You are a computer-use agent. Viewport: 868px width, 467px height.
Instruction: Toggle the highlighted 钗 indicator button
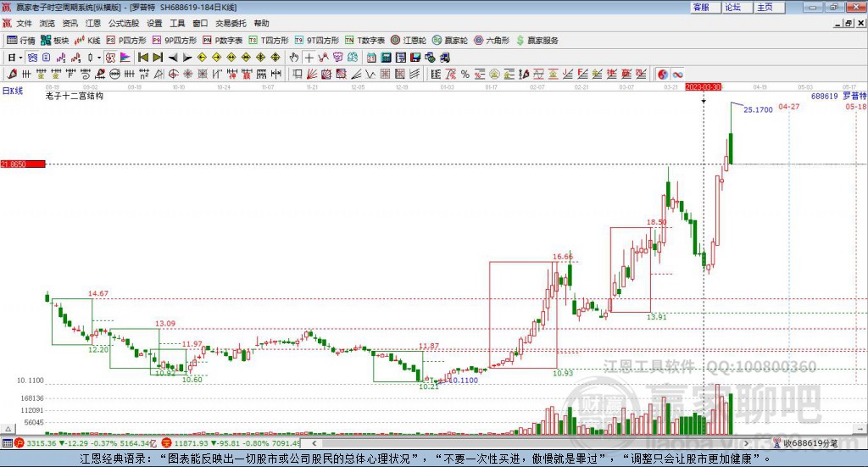(x=110, y=58)
